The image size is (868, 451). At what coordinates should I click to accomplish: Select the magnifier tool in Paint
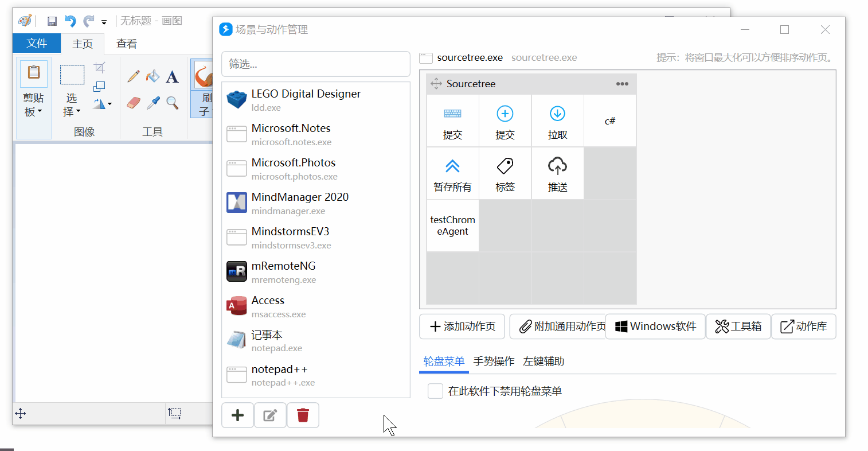coord(172,103)
